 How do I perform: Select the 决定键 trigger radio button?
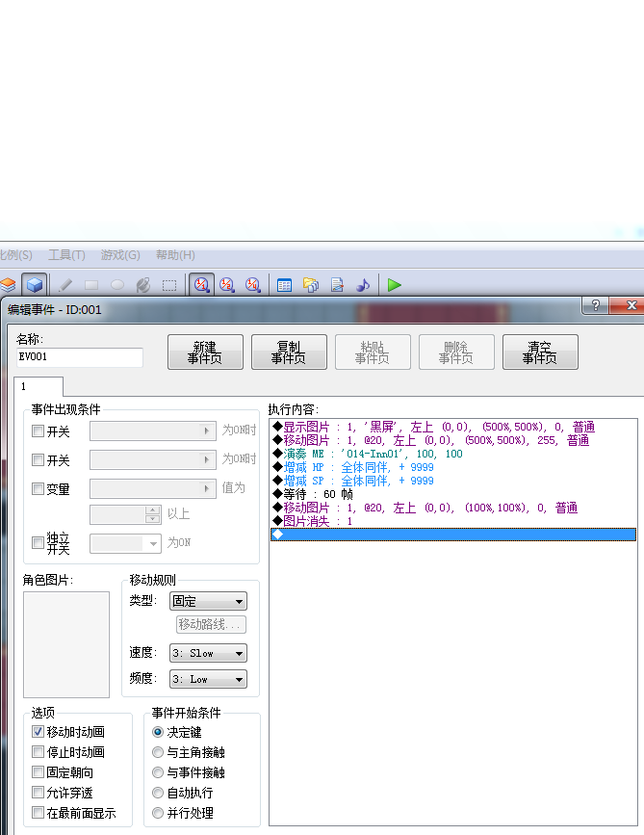tap(158, 732)
